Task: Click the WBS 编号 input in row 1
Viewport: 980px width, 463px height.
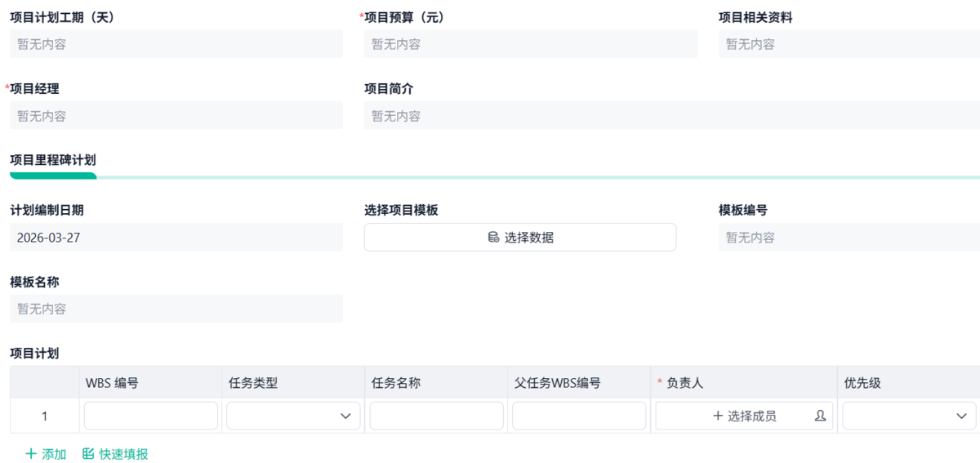Action: tap(151, 416)
